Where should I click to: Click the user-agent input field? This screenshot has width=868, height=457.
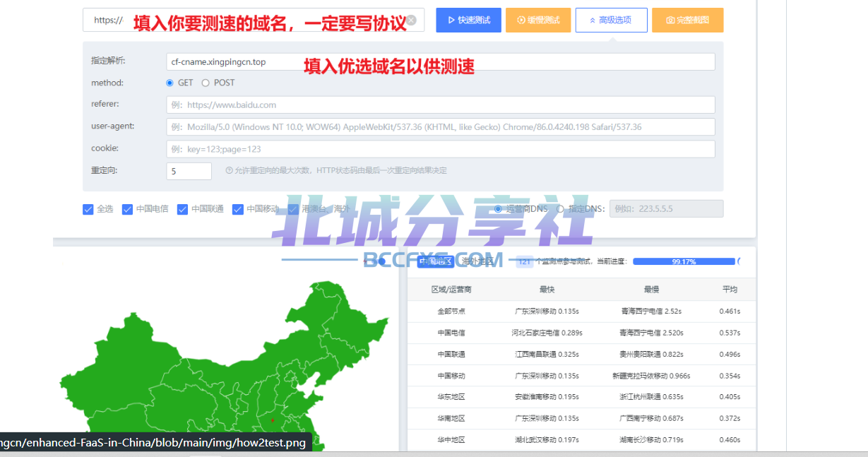point(441,126)
